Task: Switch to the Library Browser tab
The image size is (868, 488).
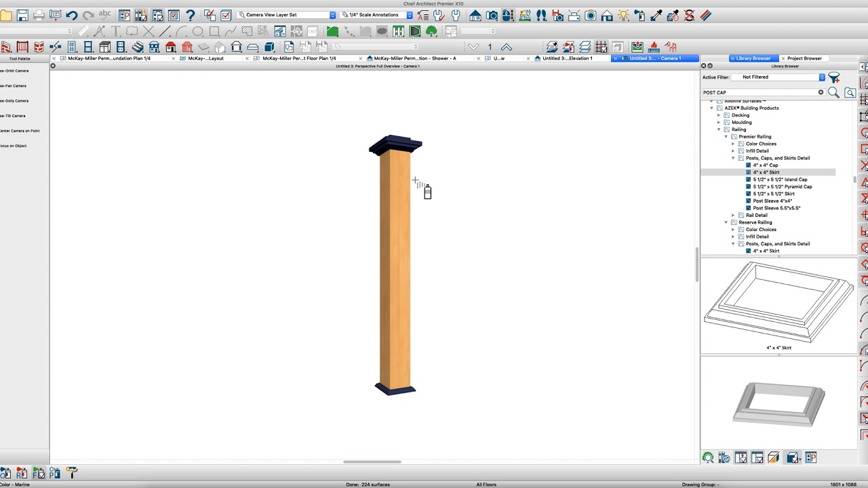Action: pos(753,58)
